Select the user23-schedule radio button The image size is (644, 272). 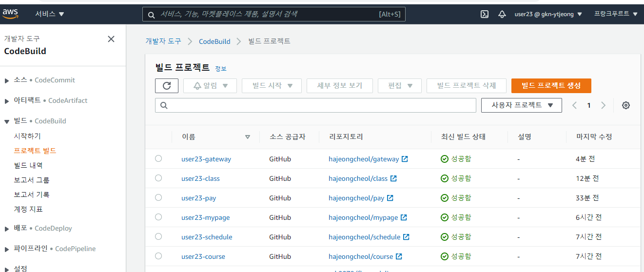[x=158, y=236]
